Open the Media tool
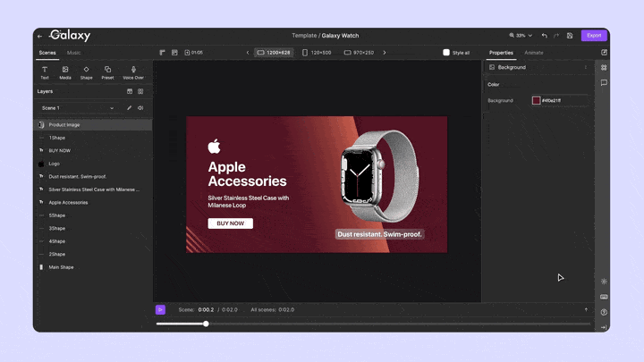Screen dimensions: 644x362 click(x=65, y=72)
